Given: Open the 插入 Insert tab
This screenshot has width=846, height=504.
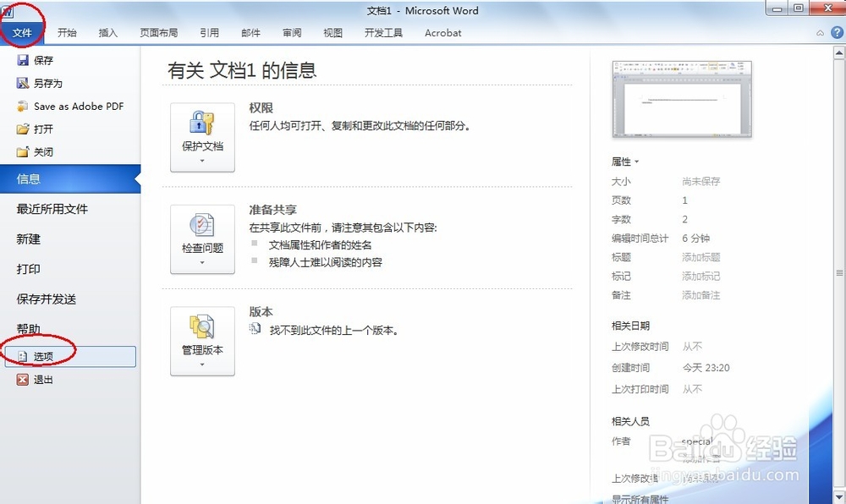Looking at the screenshot, I should click(x=108, y=33).
